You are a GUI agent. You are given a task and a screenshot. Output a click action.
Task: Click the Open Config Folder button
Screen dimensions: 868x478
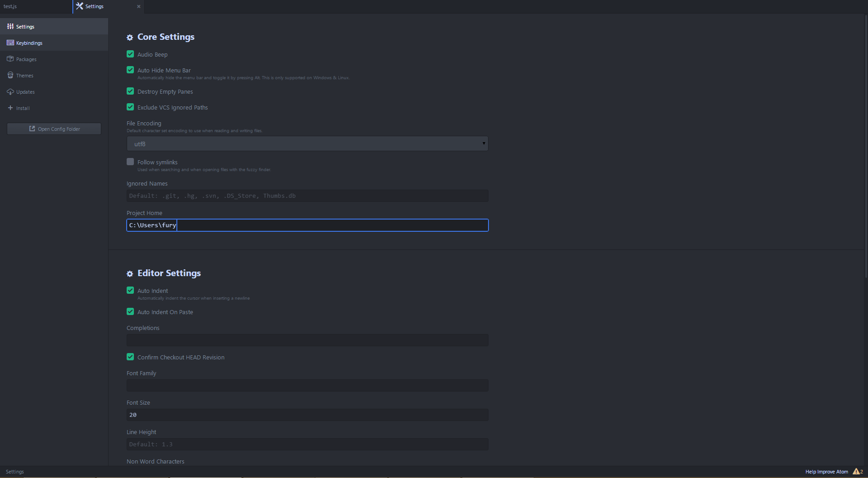54,129
